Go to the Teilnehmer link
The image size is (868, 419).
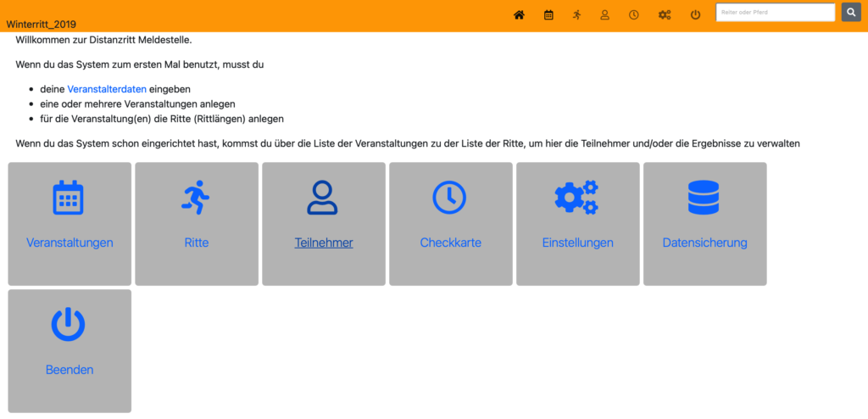coord(324,243)
